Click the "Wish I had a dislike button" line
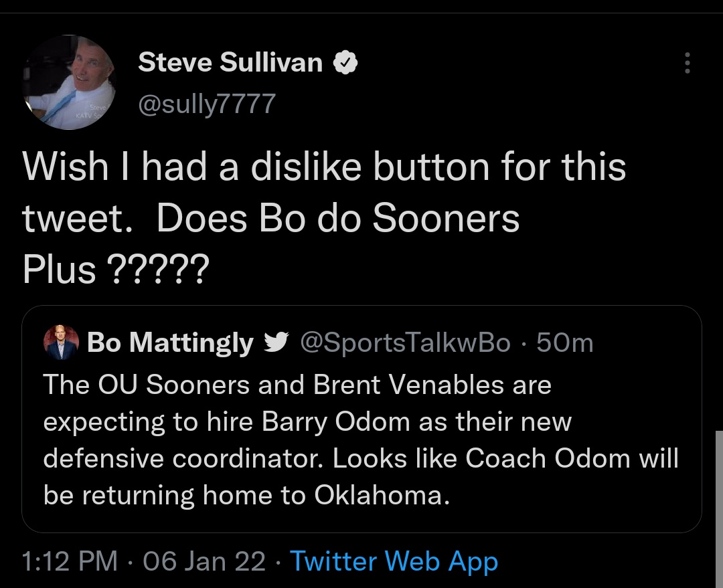 tap(325, 166)
